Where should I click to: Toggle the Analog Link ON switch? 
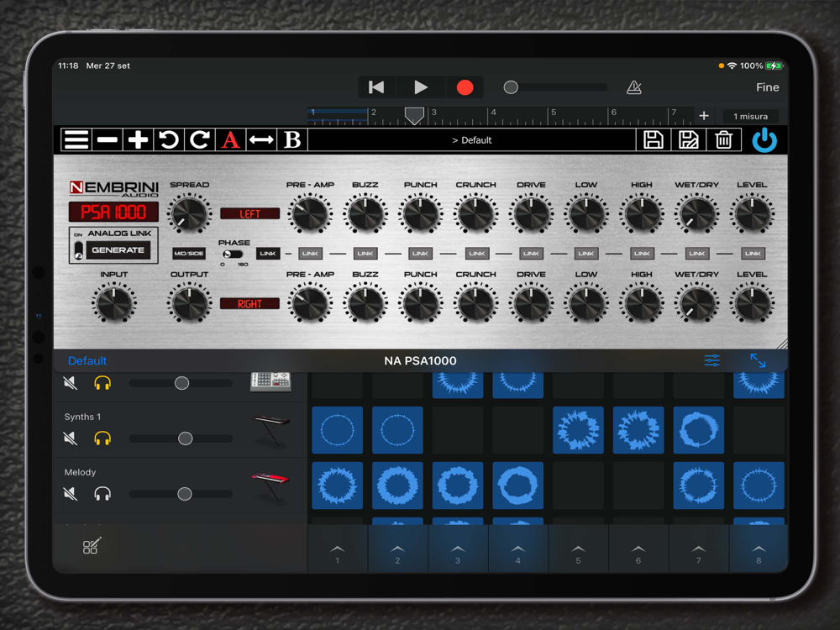tap(79, 250)
